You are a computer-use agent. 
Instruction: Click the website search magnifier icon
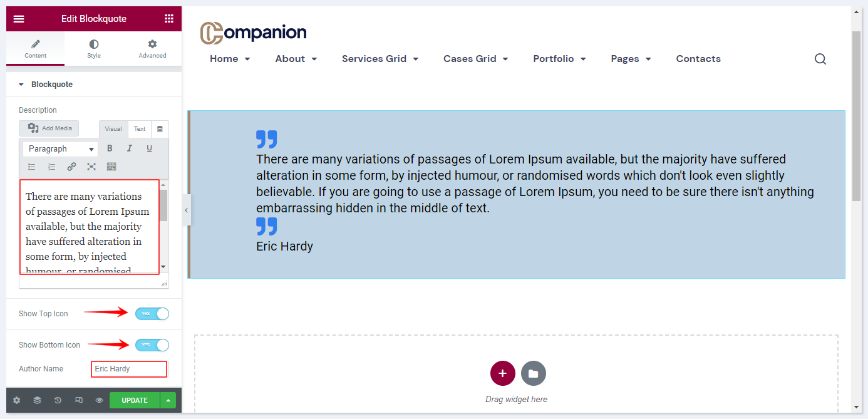pos(820,59)
